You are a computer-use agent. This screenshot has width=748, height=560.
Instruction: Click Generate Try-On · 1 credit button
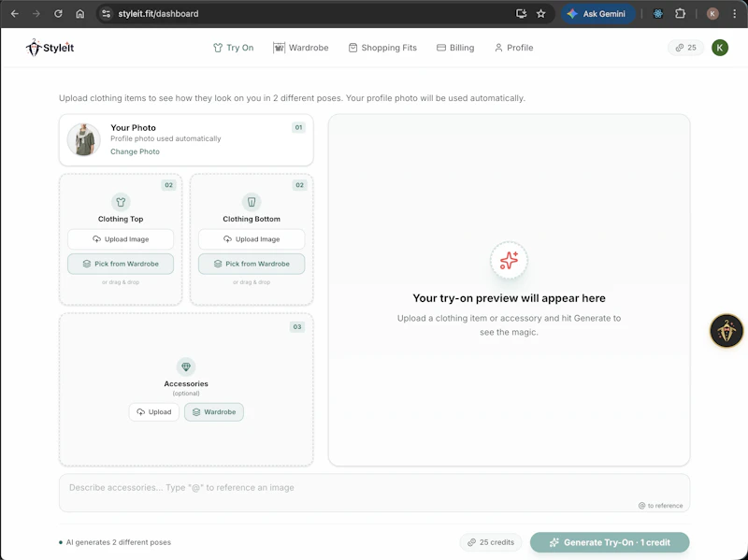click(610, 542)
